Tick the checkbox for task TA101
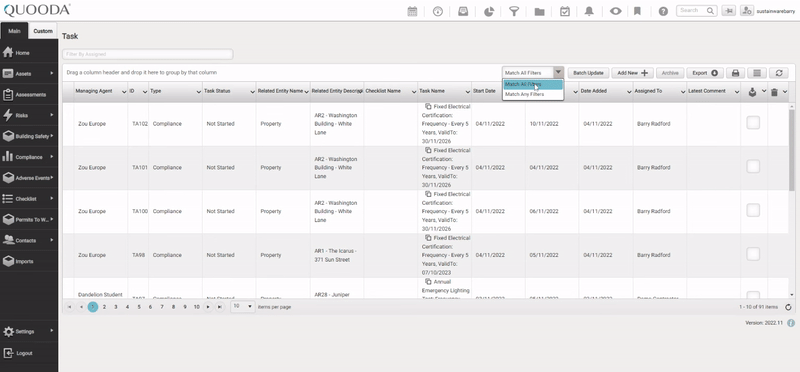Screen dimensions: 800x372 pyautogui.click(x=753, y=166)
